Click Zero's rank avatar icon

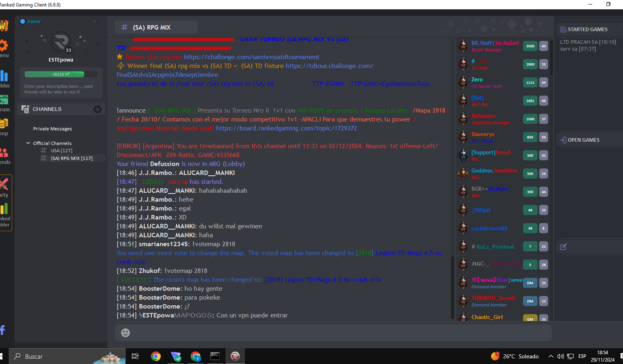pos(463,83)
